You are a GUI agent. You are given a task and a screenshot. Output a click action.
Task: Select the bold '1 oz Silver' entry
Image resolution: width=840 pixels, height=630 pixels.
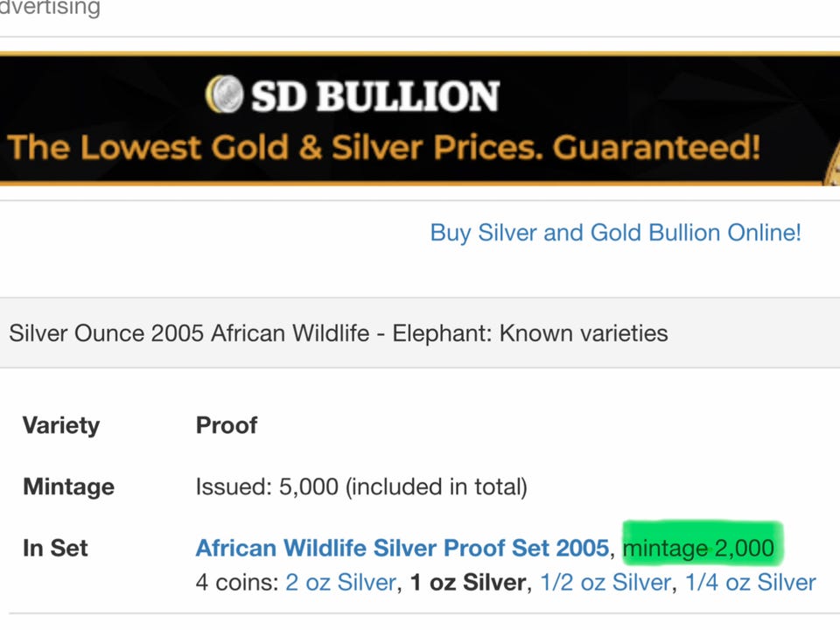pyautogui.click(x=468, y=583)
